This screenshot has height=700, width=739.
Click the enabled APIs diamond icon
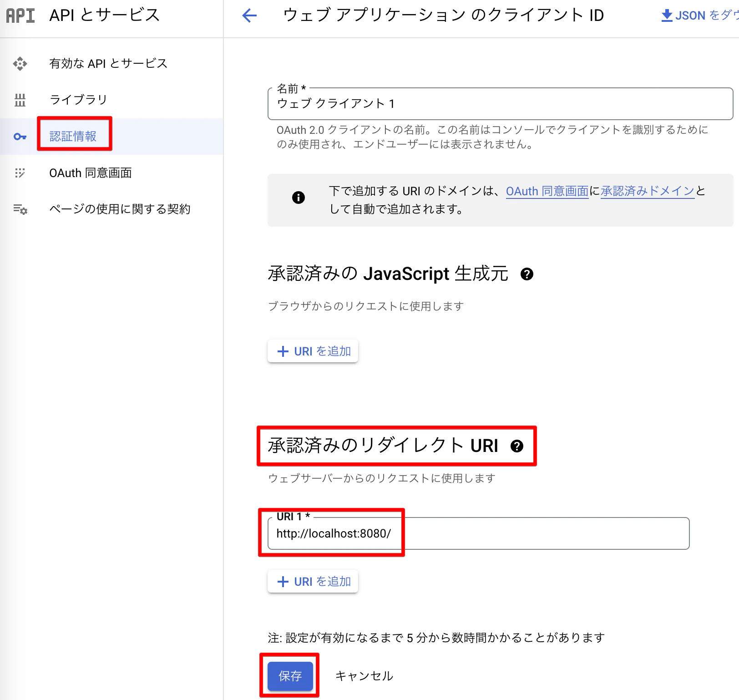point(20,63)
